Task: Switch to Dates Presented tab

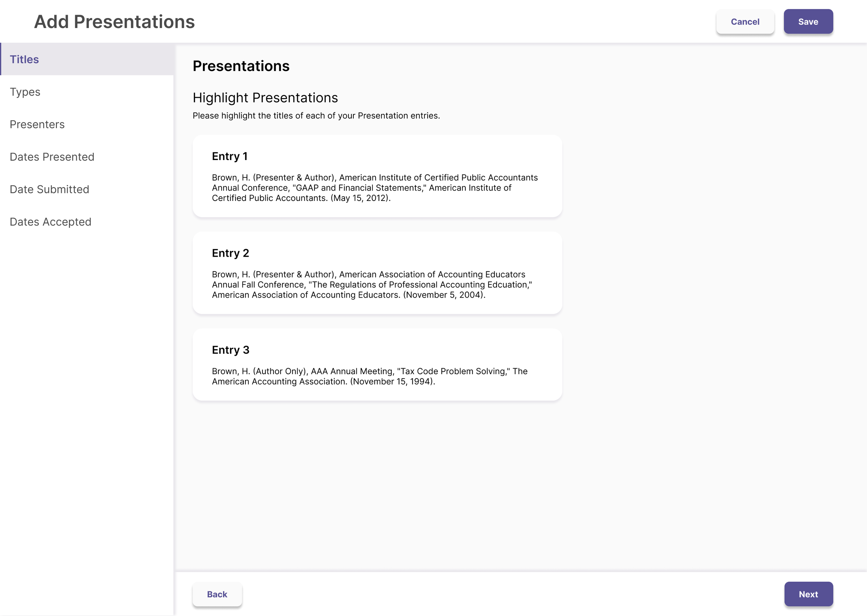Action: click(x=52, y=157)
